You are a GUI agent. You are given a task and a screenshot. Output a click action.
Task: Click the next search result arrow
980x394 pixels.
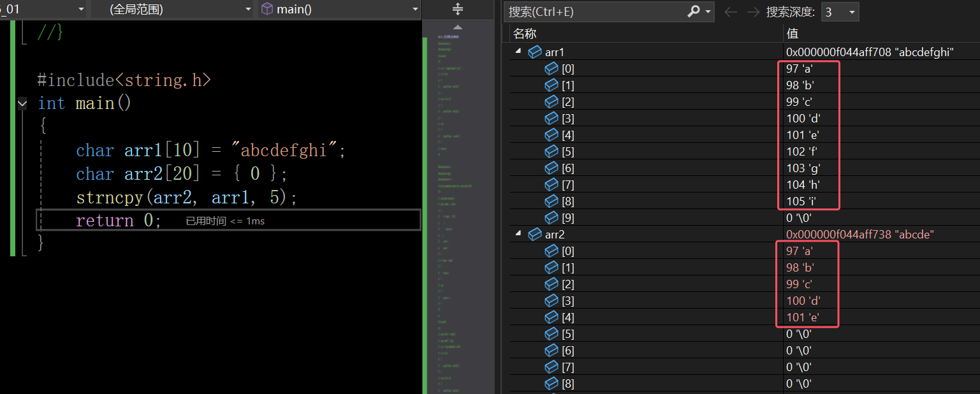click(753, 12)
